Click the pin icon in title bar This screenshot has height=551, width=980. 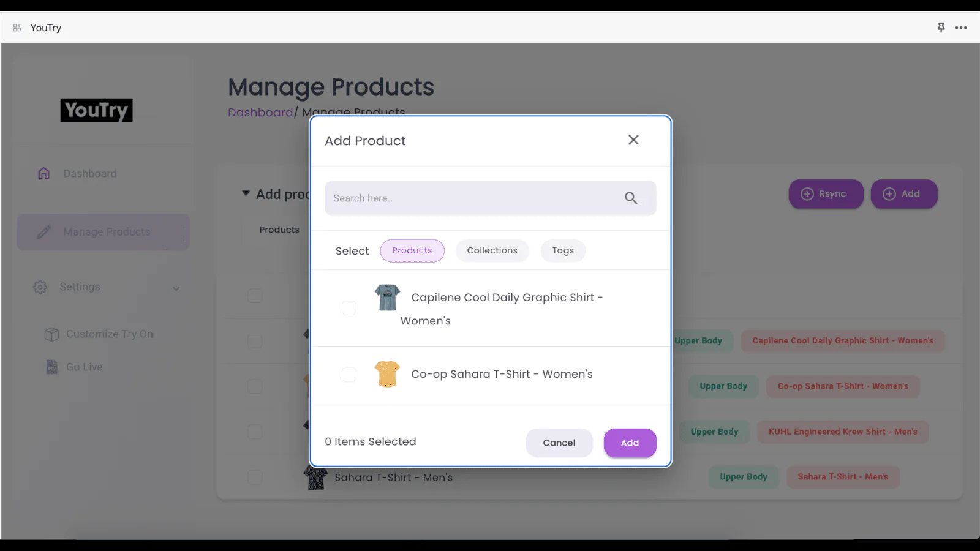click(941, 28)
